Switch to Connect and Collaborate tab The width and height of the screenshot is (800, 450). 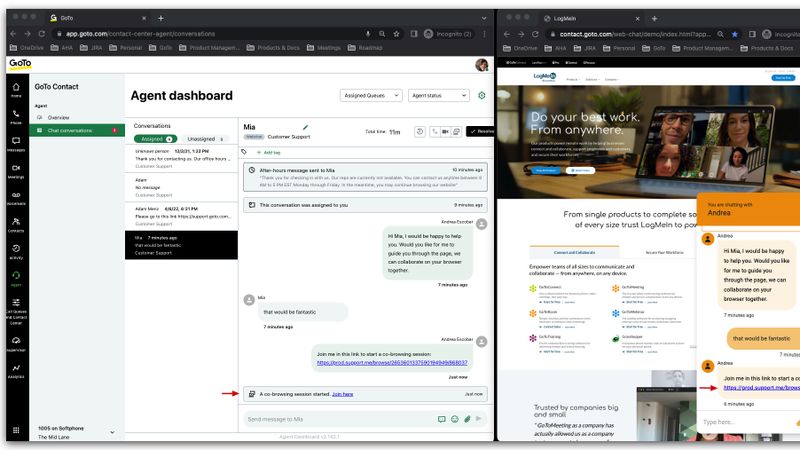(x=574, y=253)
